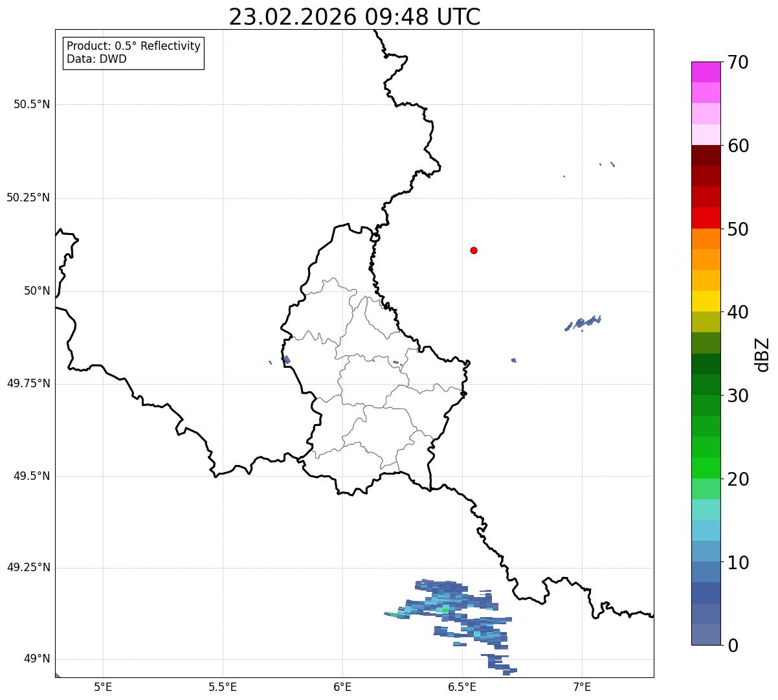Screen dimensions: 778x700
Task: Click the colorbar tick label '0'
Action: point(733,646)
